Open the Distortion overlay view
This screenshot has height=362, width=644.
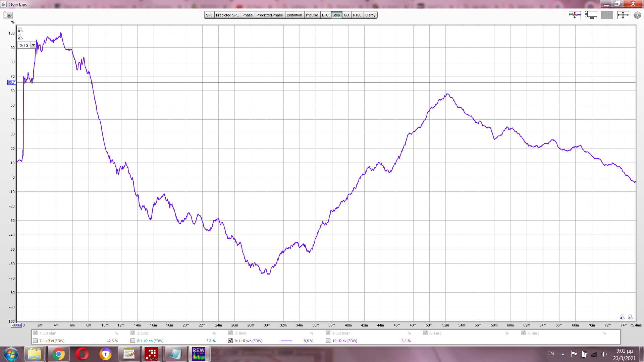pyautogui.click(x=294, y=15)
